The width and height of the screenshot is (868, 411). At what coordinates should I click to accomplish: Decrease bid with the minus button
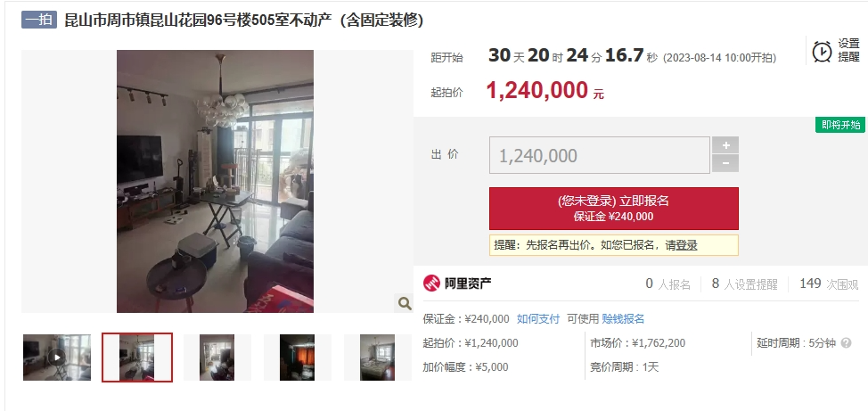[725, 163]
